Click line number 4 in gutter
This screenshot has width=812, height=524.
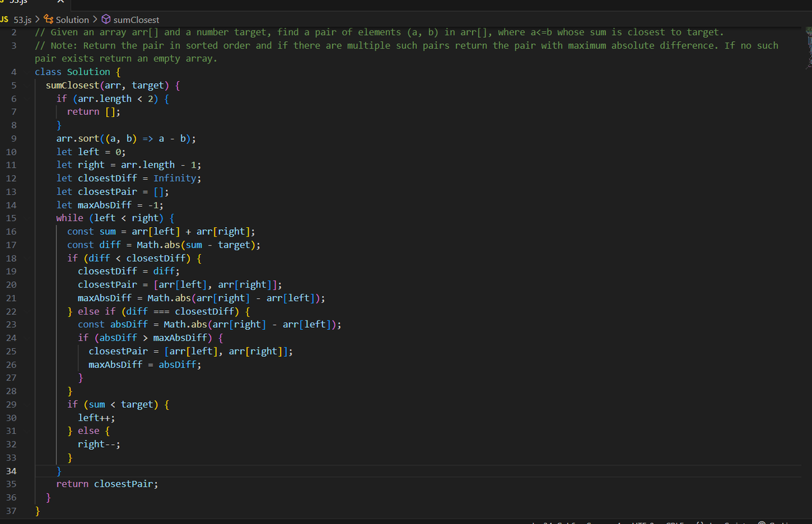14,72
